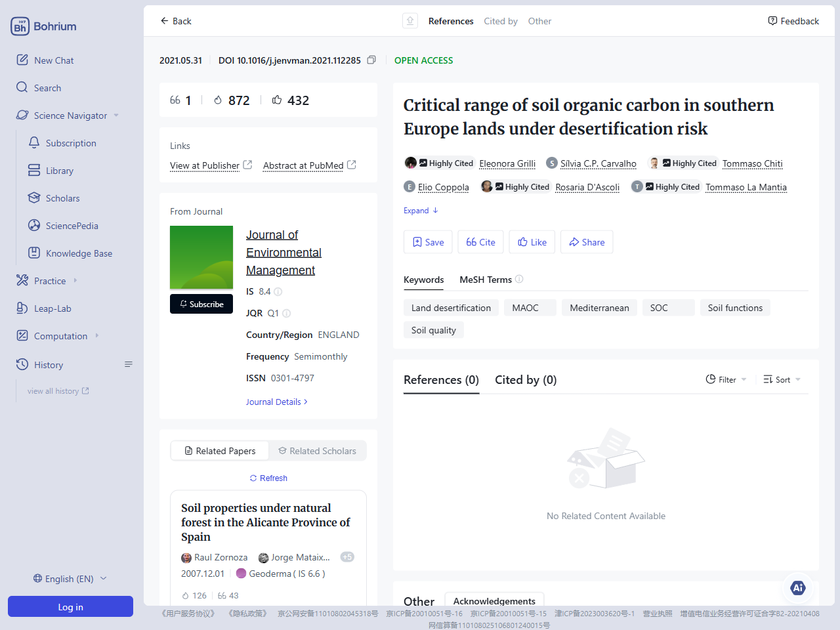Screen dimensions: 840x630
Task: Open Journal Details link
Action: [277, 402]
